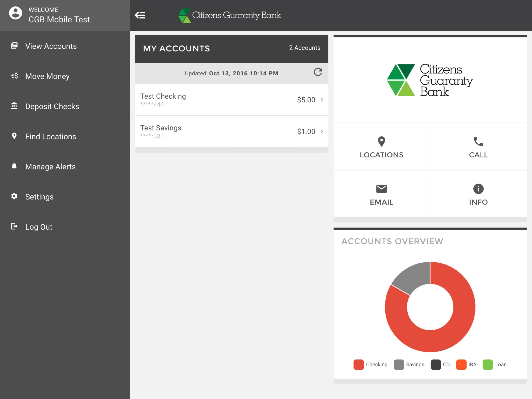Click the red Checking legend swatch
The height and width of the screenshot is (399, 532).
[x=358, y=365]
